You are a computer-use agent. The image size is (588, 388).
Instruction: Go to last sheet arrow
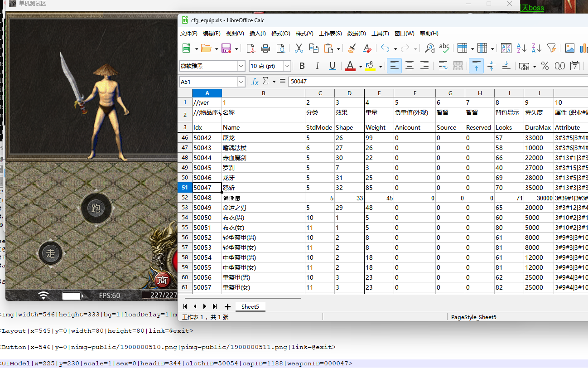[x=215, y=307]
